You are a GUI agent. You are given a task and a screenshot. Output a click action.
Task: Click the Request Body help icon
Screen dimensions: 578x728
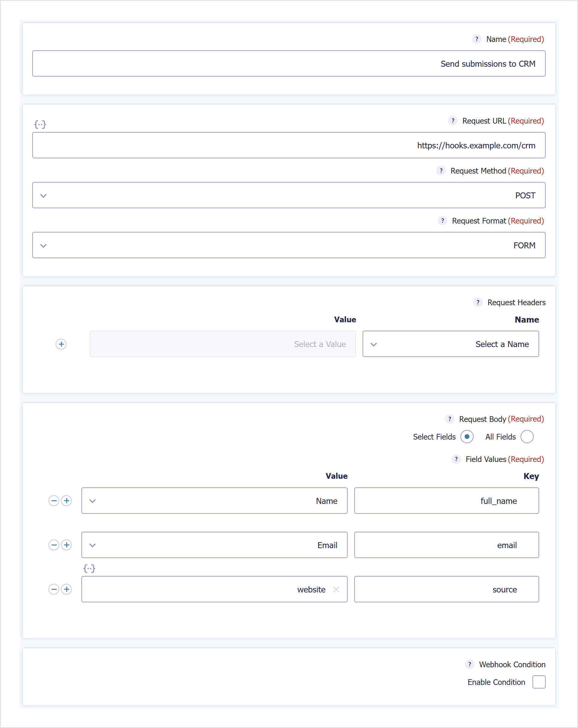click(x=449, y=419)
